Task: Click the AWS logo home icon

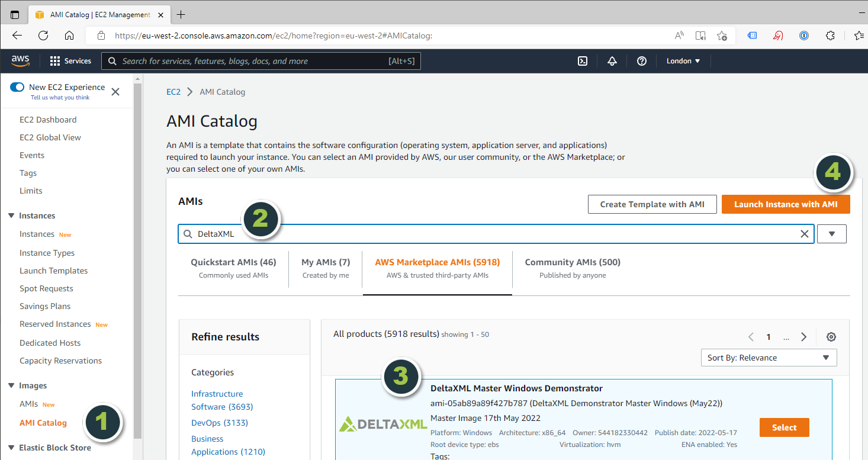Action: 21,60
